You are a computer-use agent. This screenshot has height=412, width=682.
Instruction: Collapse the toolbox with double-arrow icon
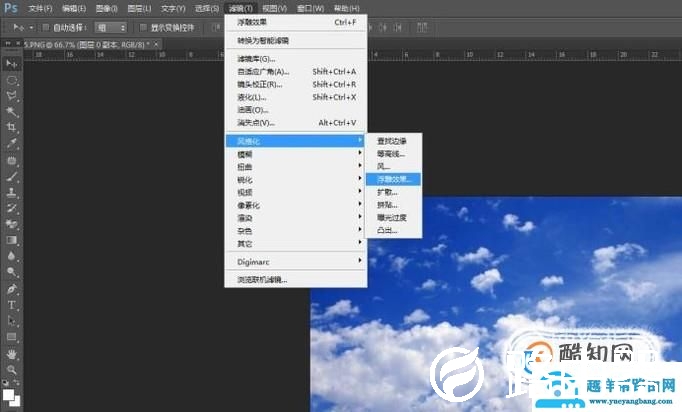7,44
